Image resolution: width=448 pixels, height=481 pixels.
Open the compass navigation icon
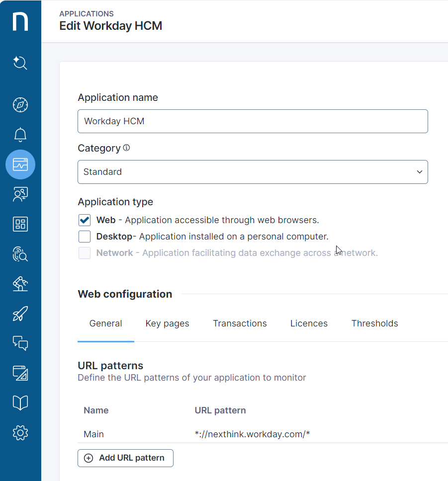click(20, 105)
